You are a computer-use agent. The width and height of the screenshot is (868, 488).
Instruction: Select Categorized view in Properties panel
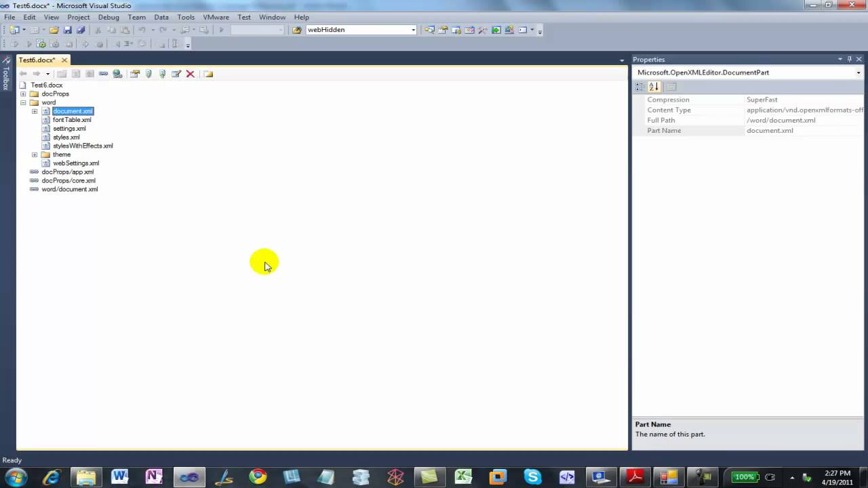(x=640, y=87)
